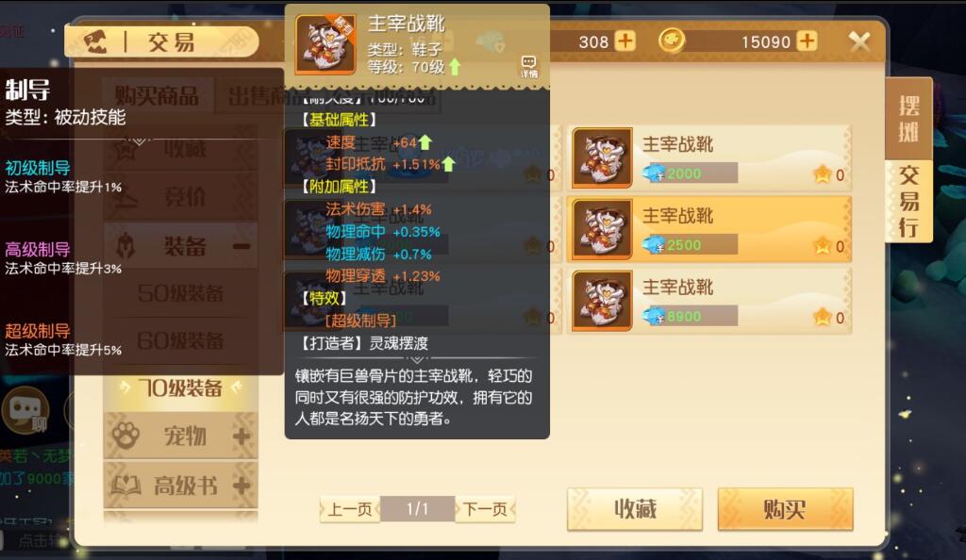Image resolution: width=966 pixels, height=560 pixels.
Task: Add currency with the plus beside 308
Action: click(625, 41)
